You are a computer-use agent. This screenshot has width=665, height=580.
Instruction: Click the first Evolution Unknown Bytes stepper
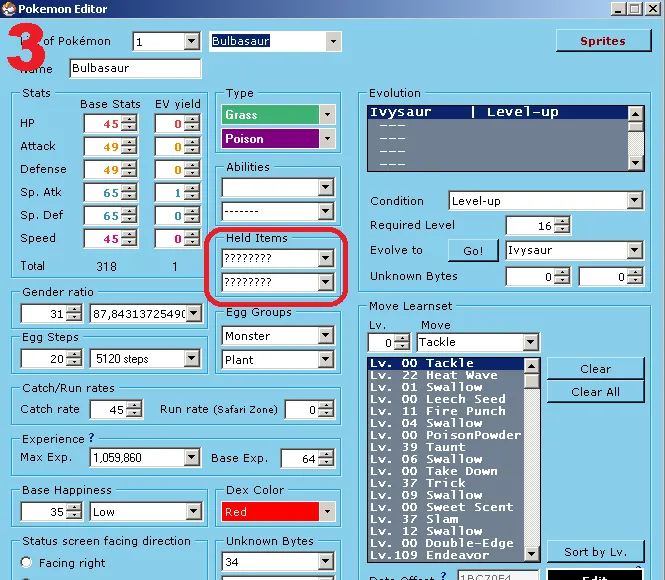(562, 277)
